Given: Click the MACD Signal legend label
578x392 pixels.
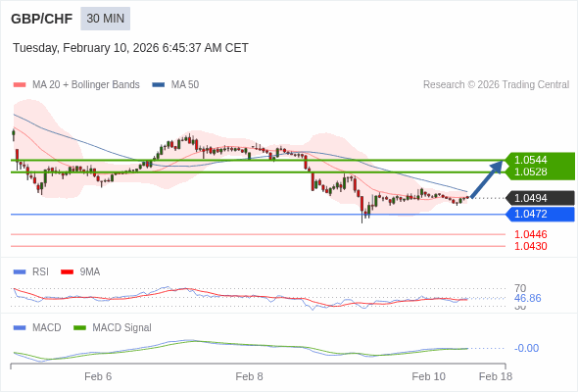Looking at the screenshot, I should pos(121,328).
